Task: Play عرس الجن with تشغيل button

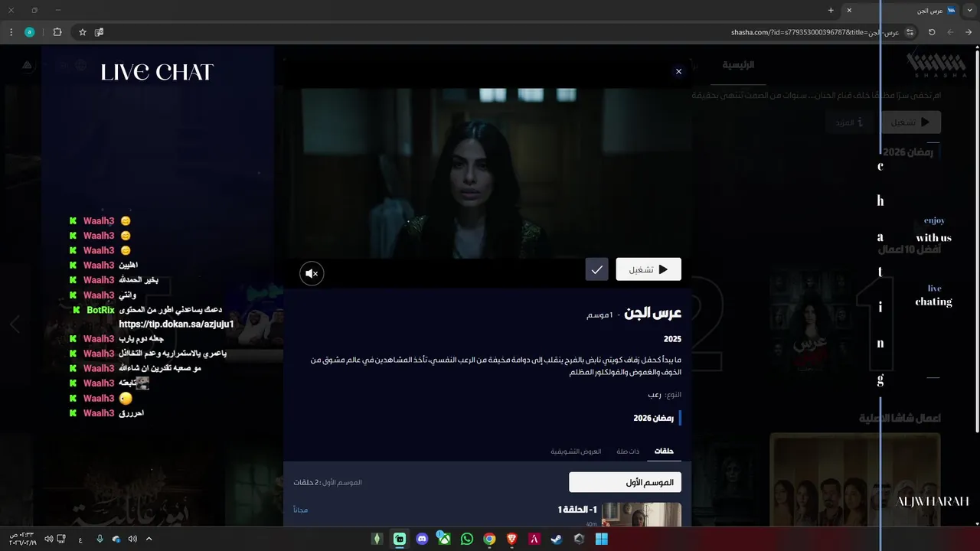Action: click(x=648, y=269)
